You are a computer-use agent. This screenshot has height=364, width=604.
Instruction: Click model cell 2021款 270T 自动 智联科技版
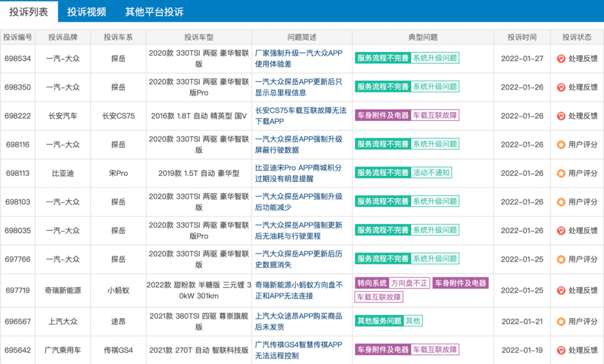(x=199, y=350)
